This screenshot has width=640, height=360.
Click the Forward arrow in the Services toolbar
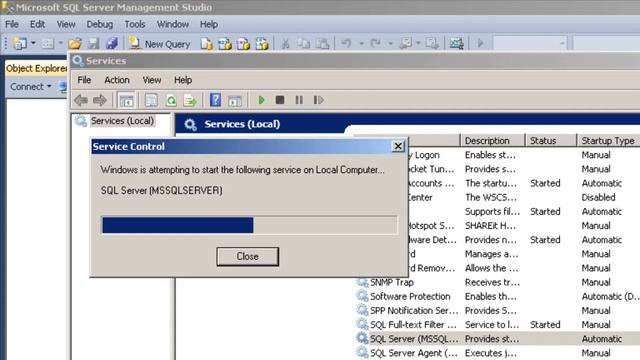click(100, 100)
